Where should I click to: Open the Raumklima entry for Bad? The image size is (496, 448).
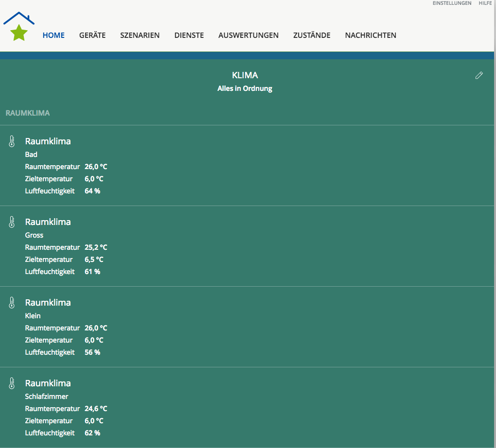coord(48,141)
